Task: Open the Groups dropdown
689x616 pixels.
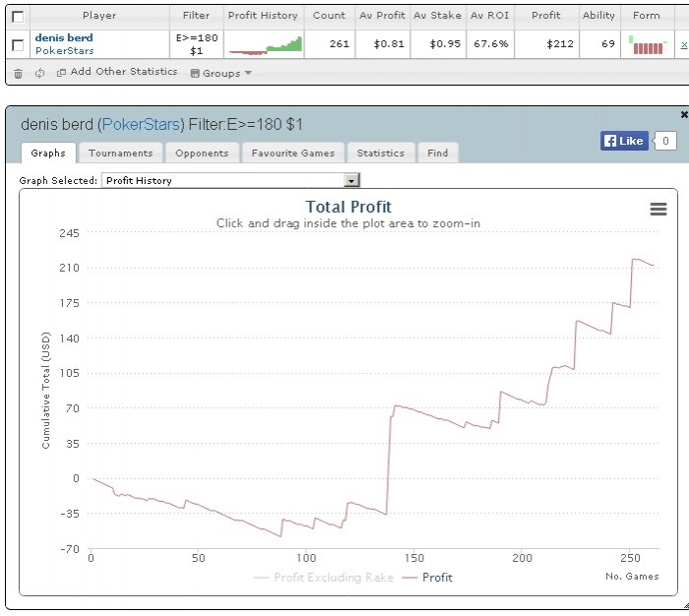Action: 221,73
